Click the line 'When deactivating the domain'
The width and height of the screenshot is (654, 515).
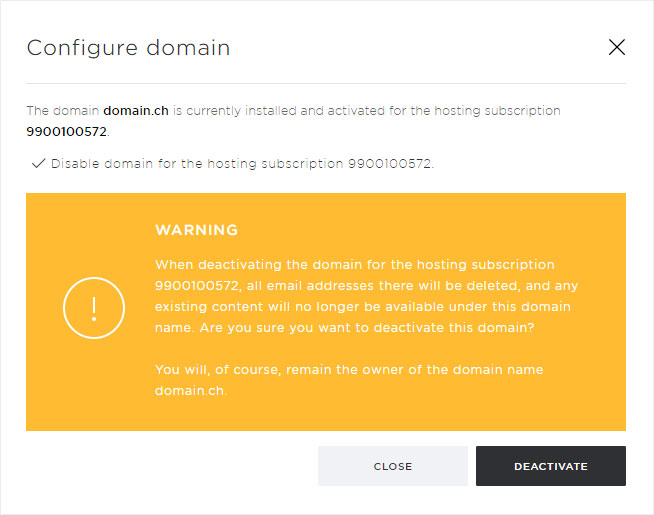(x=355, y=265)
